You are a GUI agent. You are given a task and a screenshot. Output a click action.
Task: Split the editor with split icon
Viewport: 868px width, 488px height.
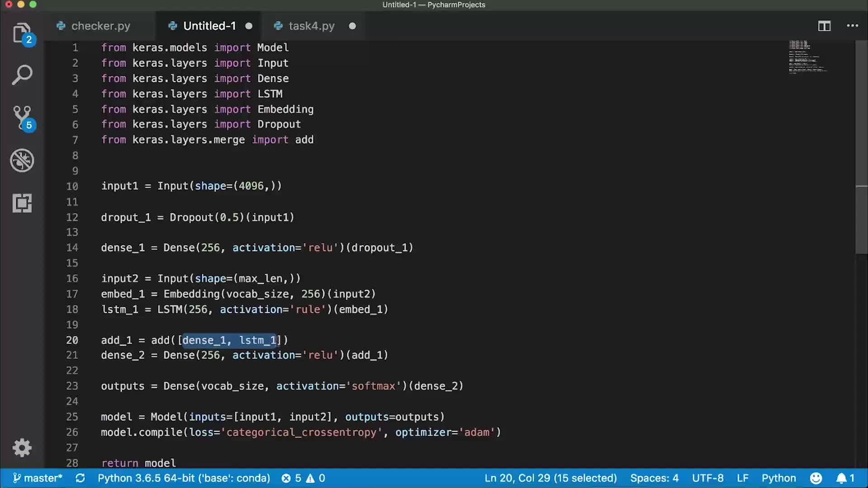tap(824, 26)
